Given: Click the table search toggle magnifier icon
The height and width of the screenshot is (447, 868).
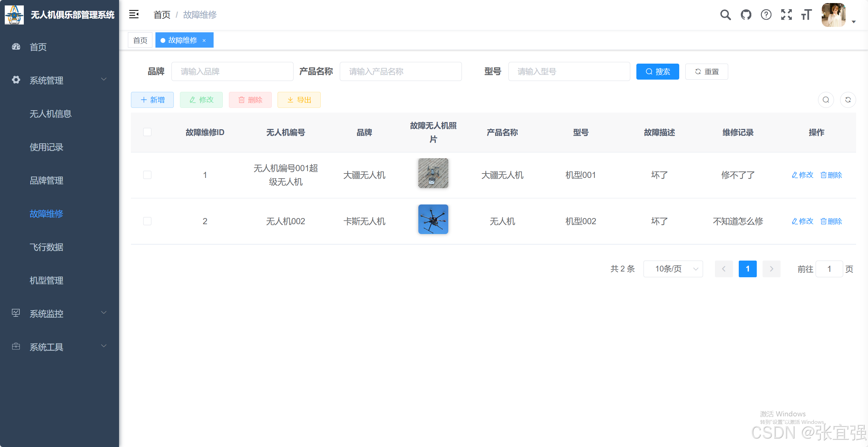Looking at the screenshot, I should pos(825,100).
